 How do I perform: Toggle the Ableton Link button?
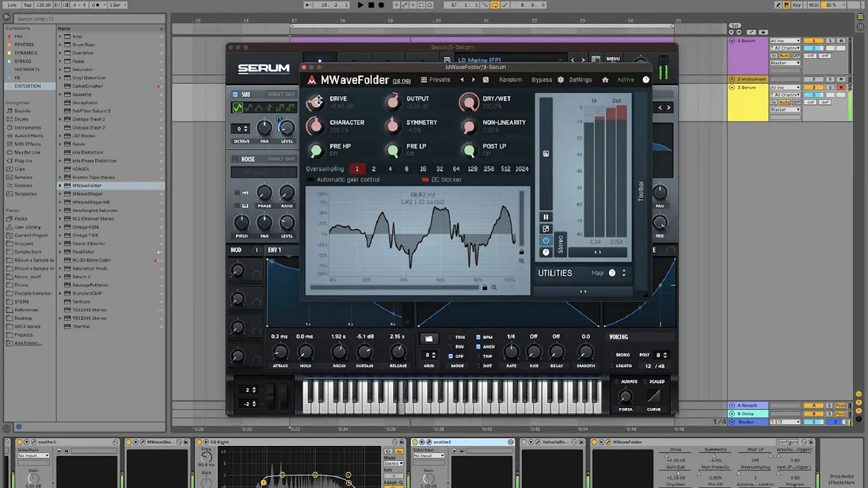point(12,5)
